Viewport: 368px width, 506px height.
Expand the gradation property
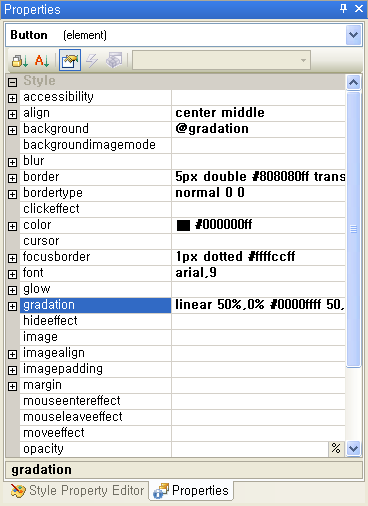pos(12,306)
